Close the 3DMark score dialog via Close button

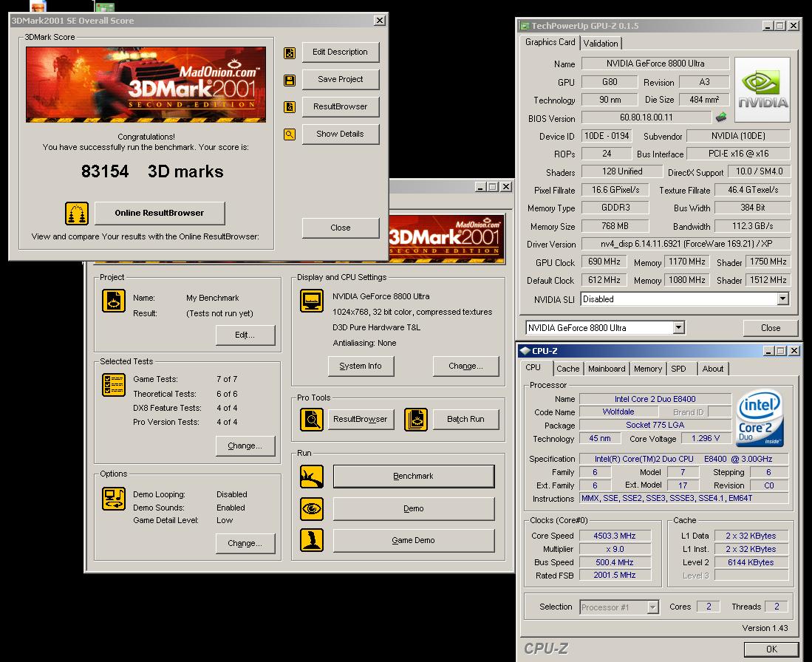(340, 228)
